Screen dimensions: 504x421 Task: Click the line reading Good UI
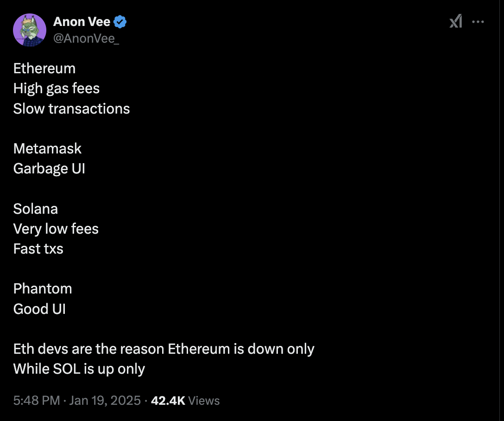(x=39, y=309)
